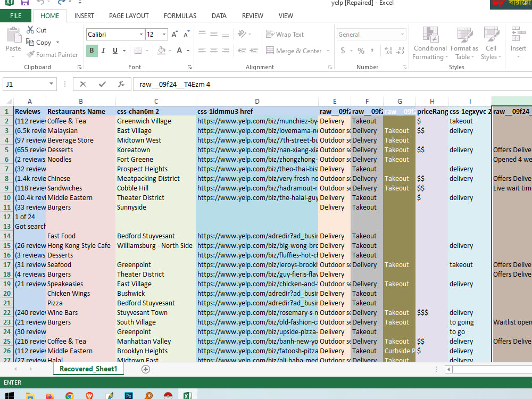The width and height of the screenshot is (532, 399).
Task: Click the Accounting Number Format dollar icon
Action: [343, 51]
